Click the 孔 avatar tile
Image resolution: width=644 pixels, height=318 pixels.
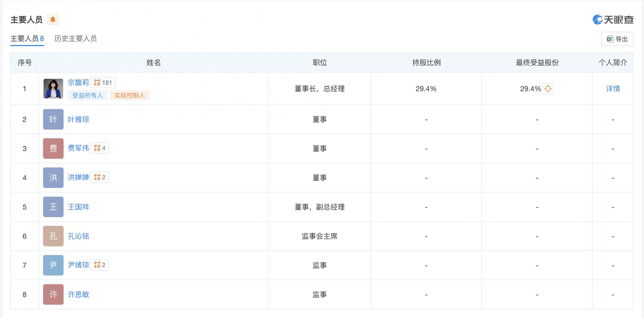[x=53, y=236]
